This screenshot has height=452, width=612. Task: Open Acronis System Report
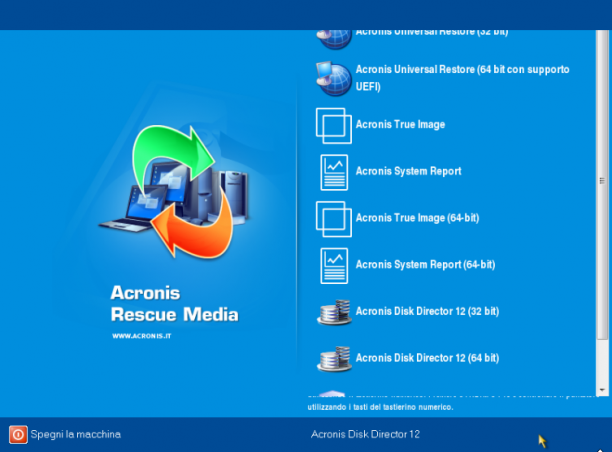[x=408, y=171]
